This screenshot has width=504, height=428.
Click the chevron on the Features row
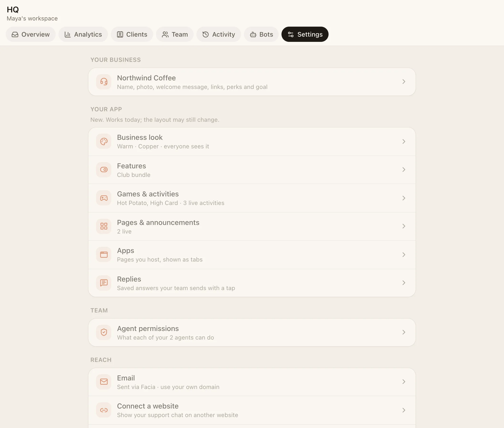404,170
